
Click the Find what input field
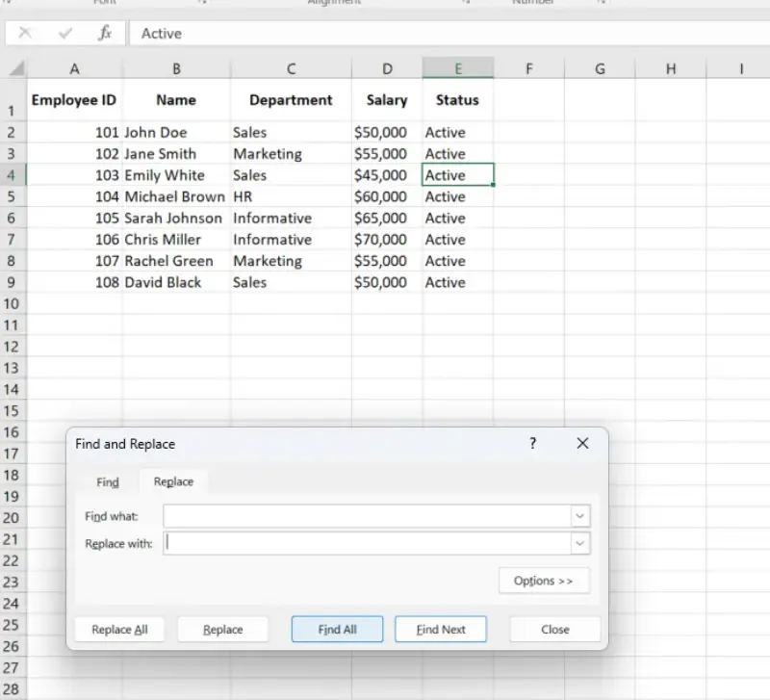[x=368, y=516]
